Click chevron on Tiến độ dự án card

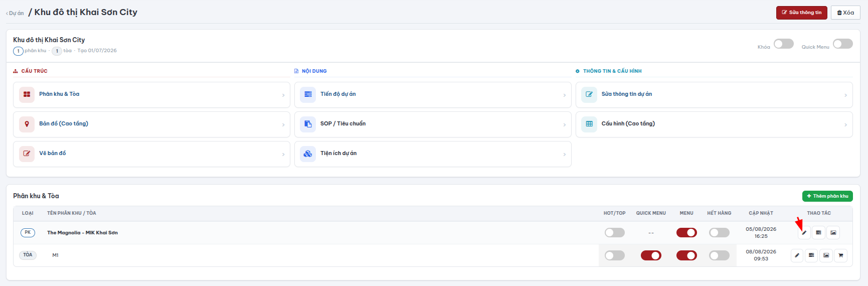click(x=565, y=95)
